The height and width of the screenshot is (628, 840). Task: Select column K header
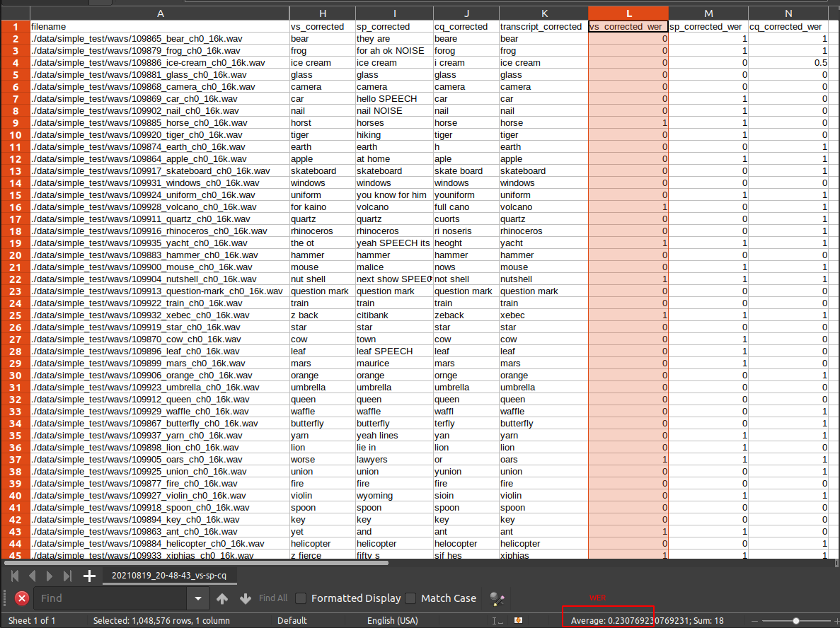click(x=543, y=13)
